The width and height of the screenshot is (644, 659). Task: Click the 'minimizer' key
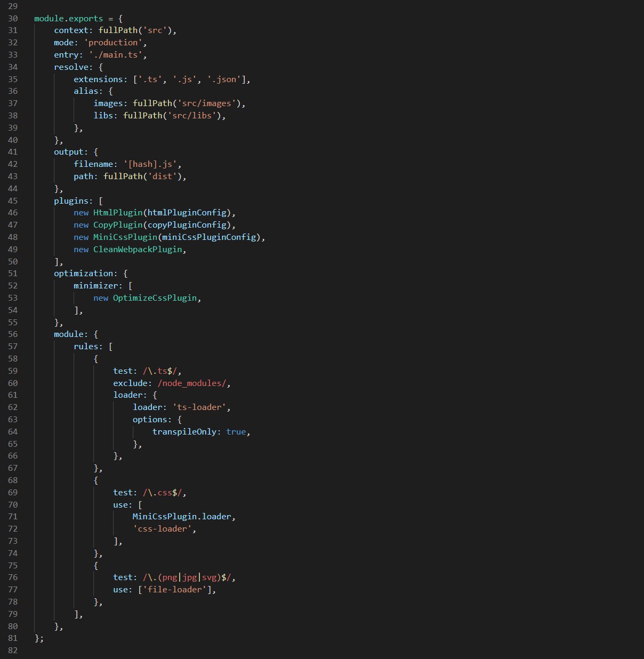point(95,286)
